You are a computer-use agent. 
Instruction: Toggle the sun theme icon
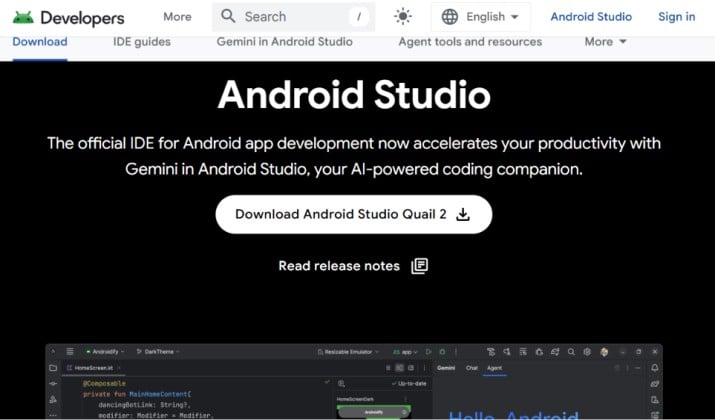click(x=403, y=16)
